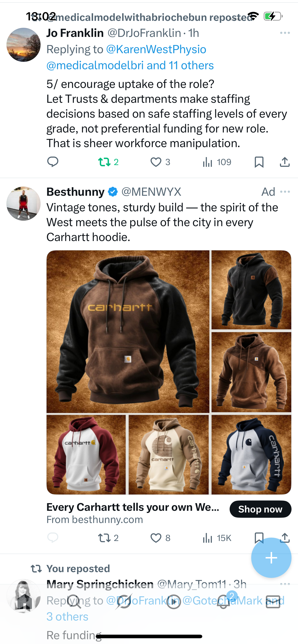Viewport: 298px width, 644px height.
Task: Like the Besthunny Carhartt ad
Action: (x=160, y=538)
